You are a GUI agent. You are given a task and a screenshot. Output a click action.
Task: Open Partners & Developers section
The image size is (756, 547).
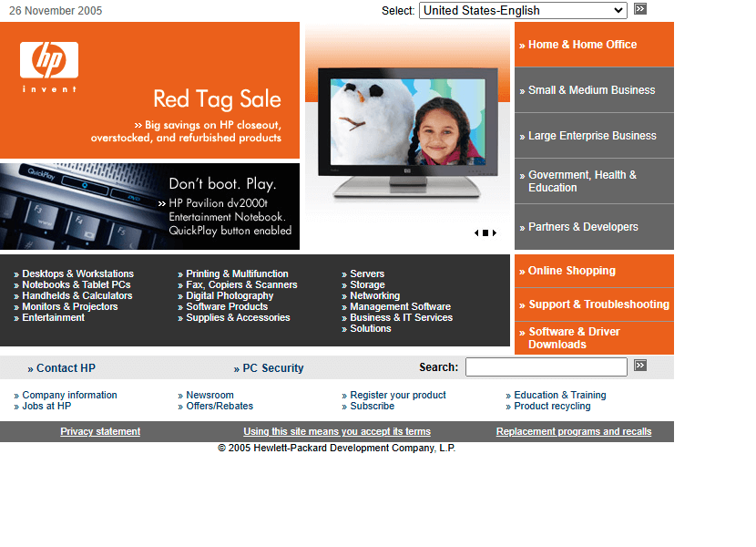(x=594, y=227)
